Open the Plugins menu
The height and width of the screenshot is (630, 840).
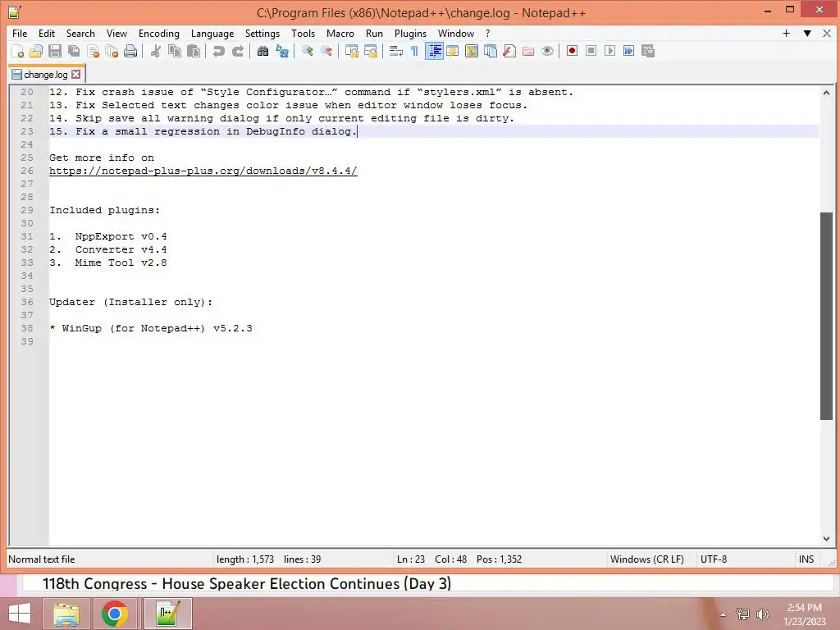410,33
